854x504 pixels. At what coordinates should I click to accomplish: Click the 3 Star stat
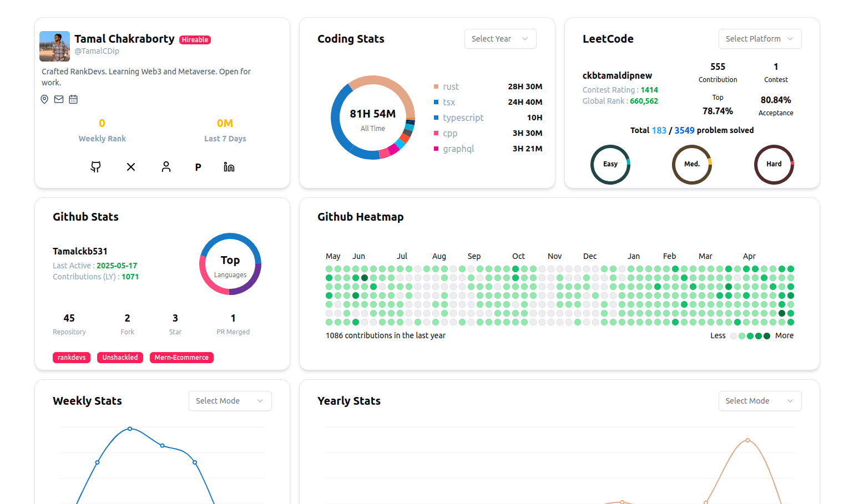(x=175, y=324)
